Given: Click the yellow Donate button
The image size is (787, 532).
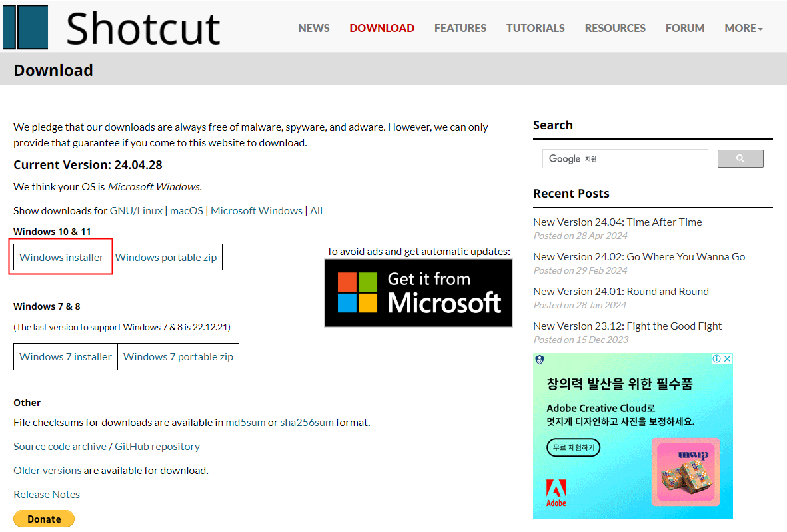Looking at the screenshot, I should click(x=44, y=519).
